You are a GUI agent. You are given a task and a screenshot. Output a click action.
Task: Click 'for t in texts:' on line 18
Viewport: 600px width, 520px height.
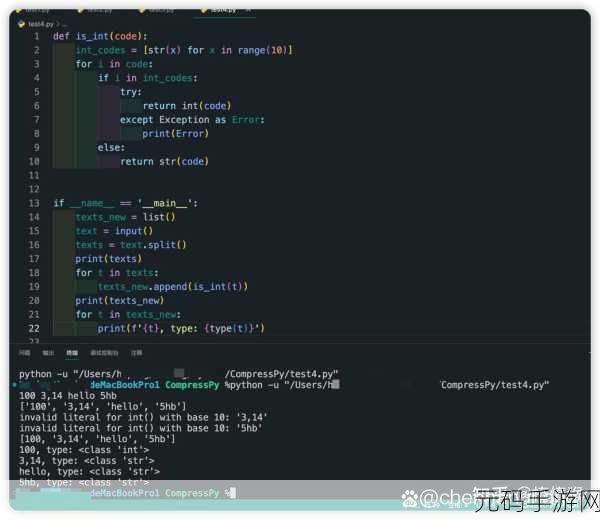point(117,273)
